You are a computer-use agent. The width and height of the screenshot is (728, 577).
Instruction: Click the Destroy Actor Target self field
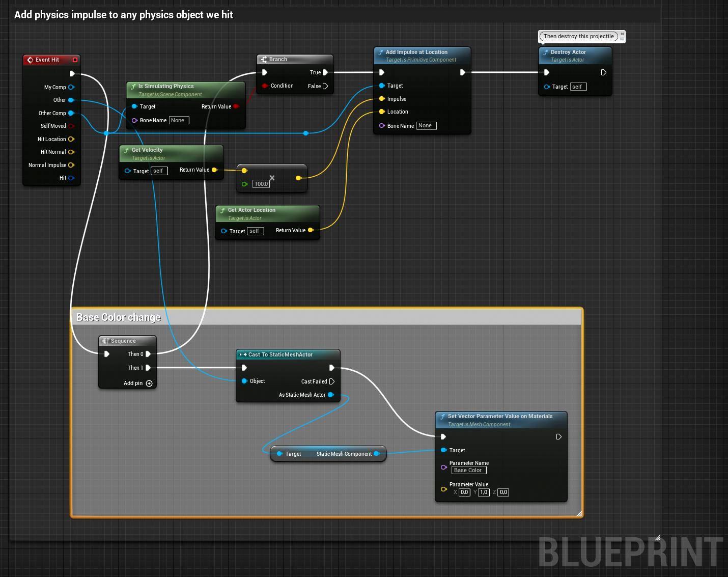pyautogui.click(x=578, y=87)
